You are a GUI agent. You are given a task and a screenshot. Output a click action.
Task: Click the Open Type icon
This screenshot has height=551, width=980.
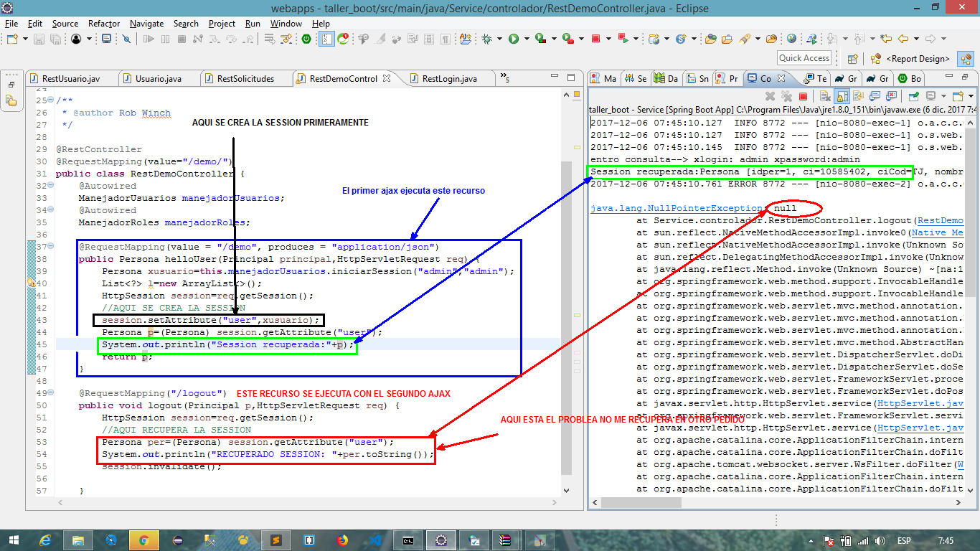pyautogui.click(x=710, y=39)
